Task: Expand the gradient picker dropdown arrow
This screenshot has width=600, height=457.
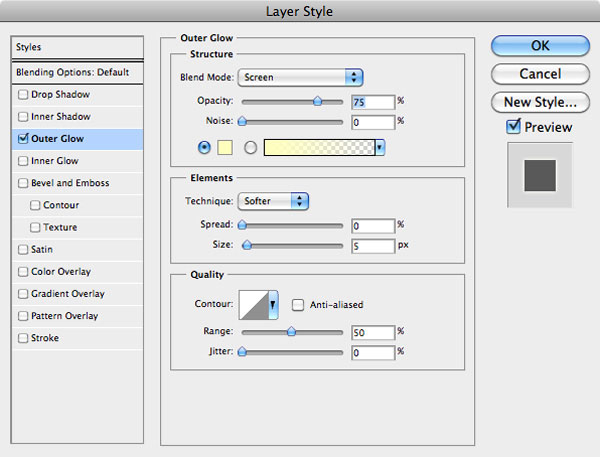Action: (x=381, y=147)
